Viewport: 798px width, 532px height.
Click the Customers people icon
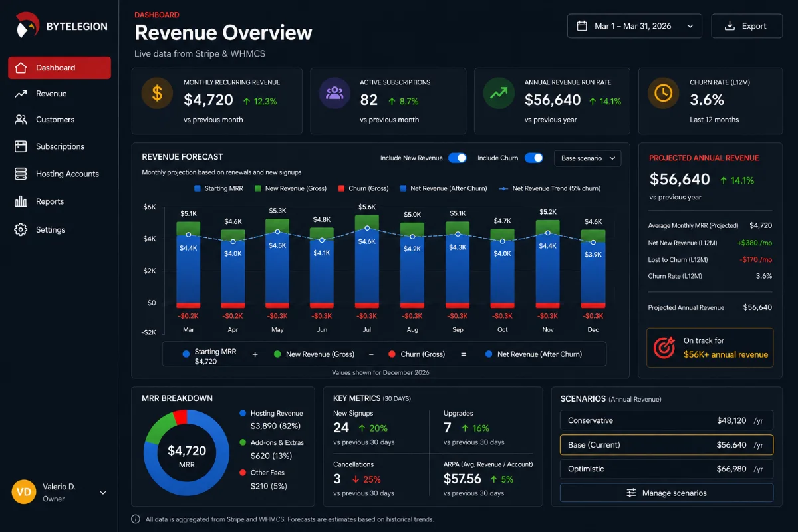coord(21,120)
